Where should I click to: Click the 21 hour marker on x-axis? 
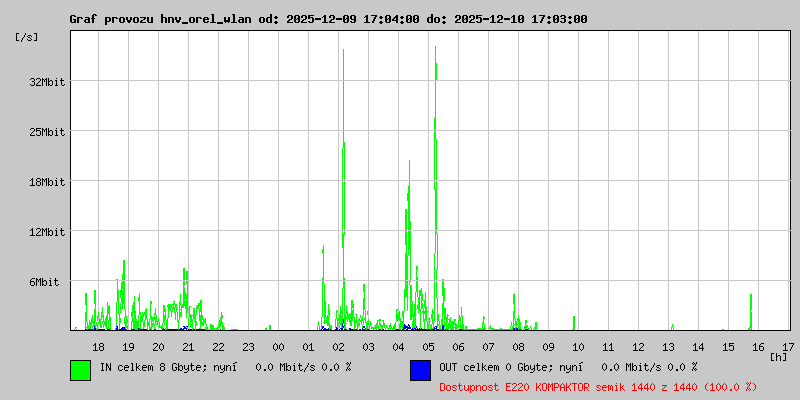point(188,346)
